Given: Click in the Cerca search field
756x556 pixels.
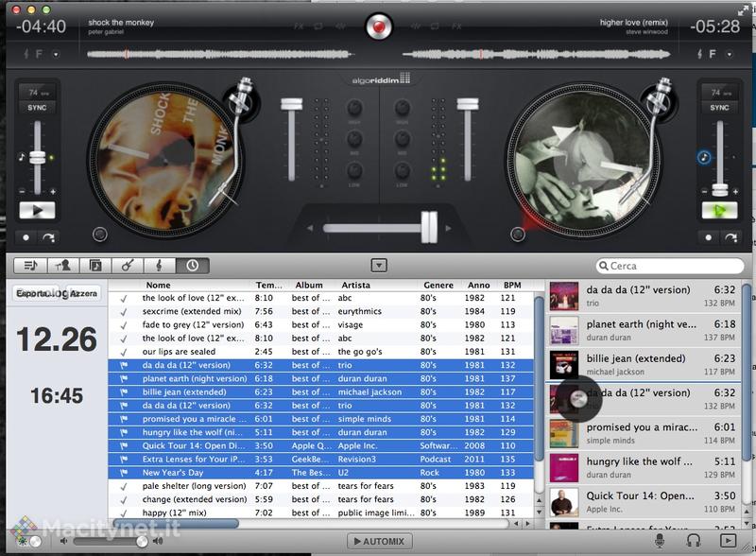Looking at the screenshot, I should (x=670, y=266).
